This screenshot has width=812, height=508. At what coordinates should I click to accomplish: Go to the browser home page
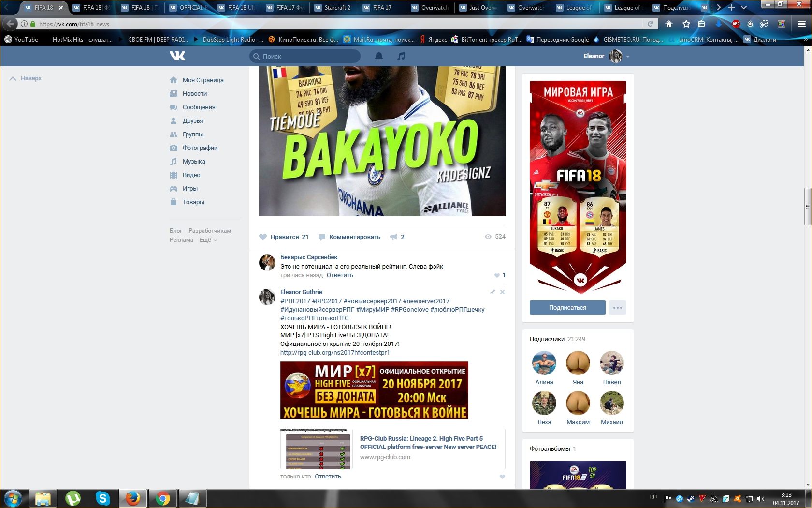[x=669, y=24]
